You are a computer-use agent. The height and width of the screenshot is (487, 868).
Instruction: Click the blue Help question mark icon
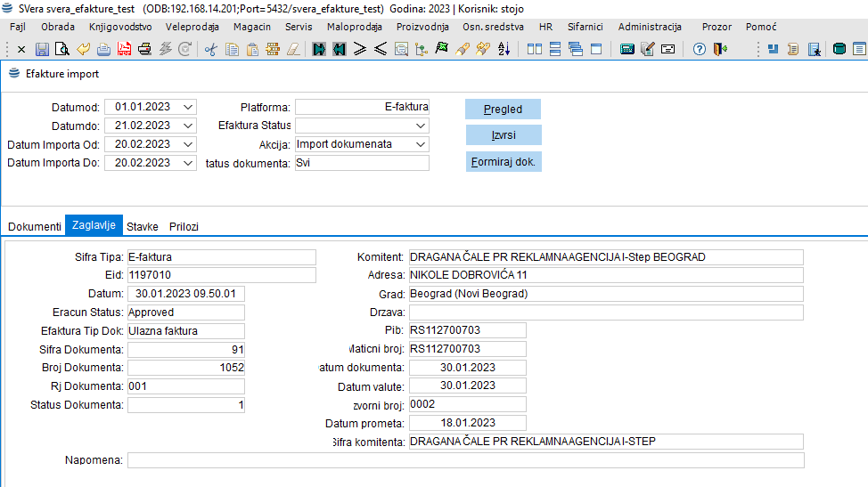pos(700,50)
